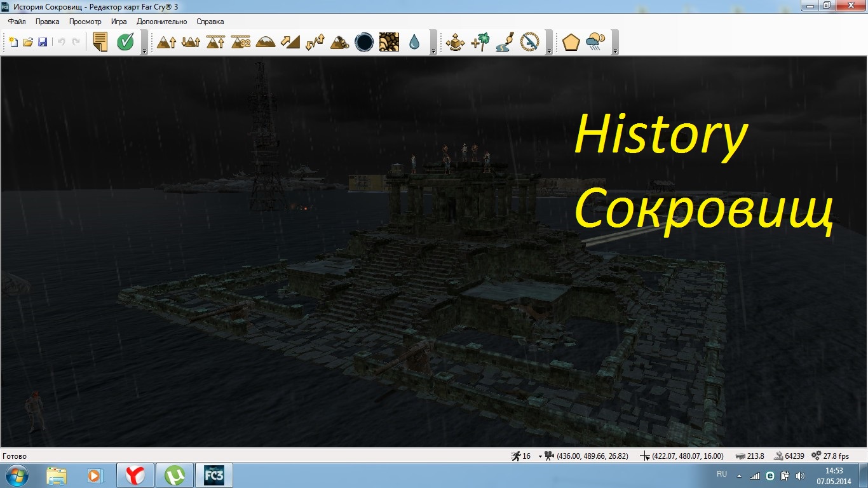Viewport: 868px width, 488px height.
Task: Validate the map with the green checkmark
Action: coord(125,42)
